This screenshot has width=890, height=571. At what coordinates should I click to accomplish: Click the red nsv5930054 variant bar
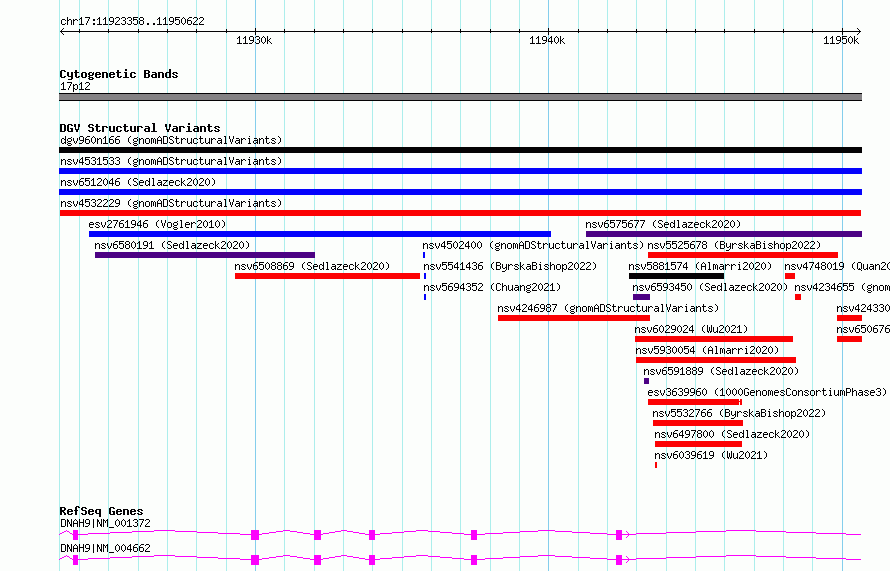(x=716, y=360)
